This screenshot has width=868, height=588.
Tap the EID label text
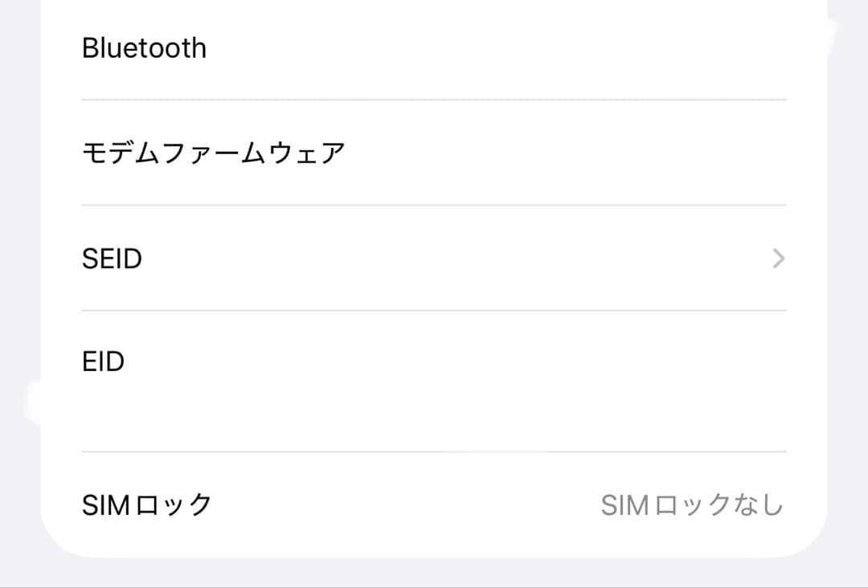click(104, 361)
